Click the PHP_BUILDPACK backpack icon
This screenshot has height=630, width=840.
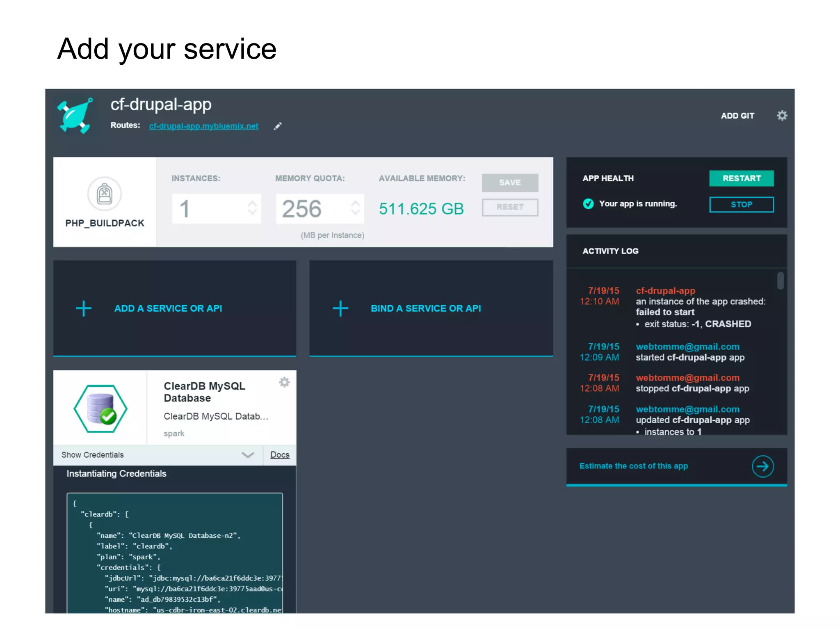click(x=105, y=194)
